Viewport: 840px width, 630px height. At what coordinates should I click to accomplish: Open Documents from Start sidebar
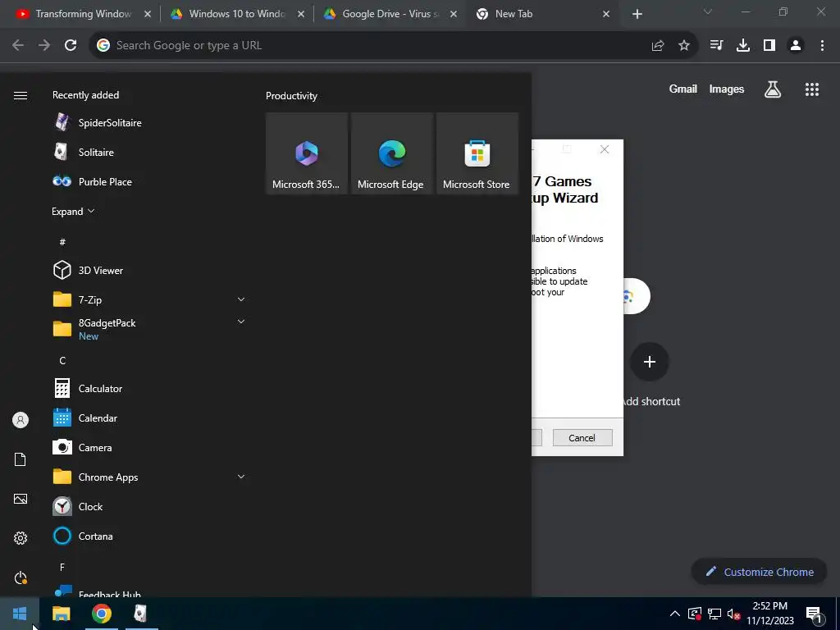point(21,459)
